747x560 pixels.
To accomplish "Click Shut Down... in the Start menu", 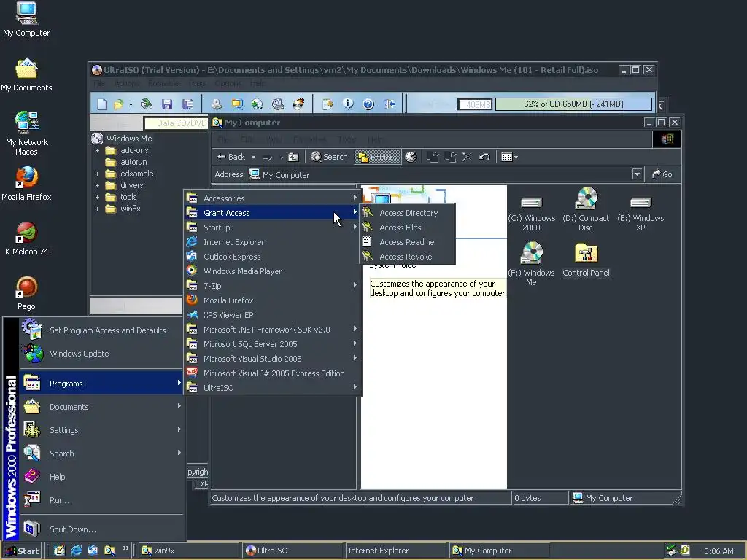I will (x=101, y=529).
